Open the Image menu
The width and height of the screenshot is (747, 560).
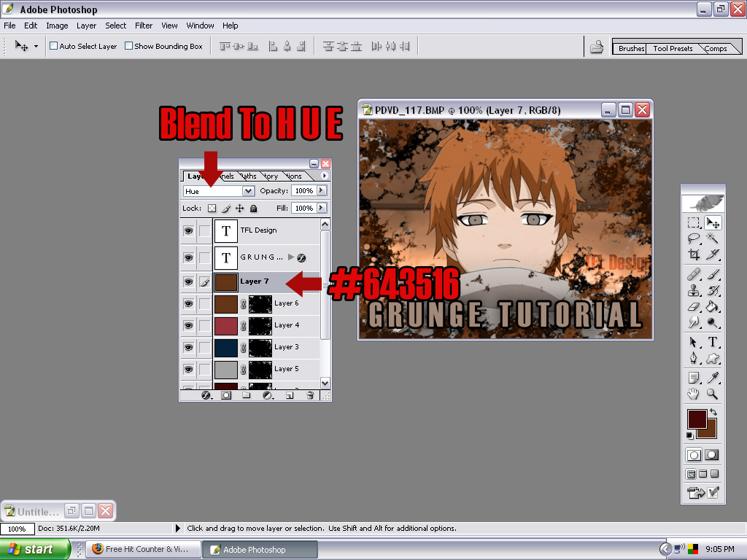57,26
